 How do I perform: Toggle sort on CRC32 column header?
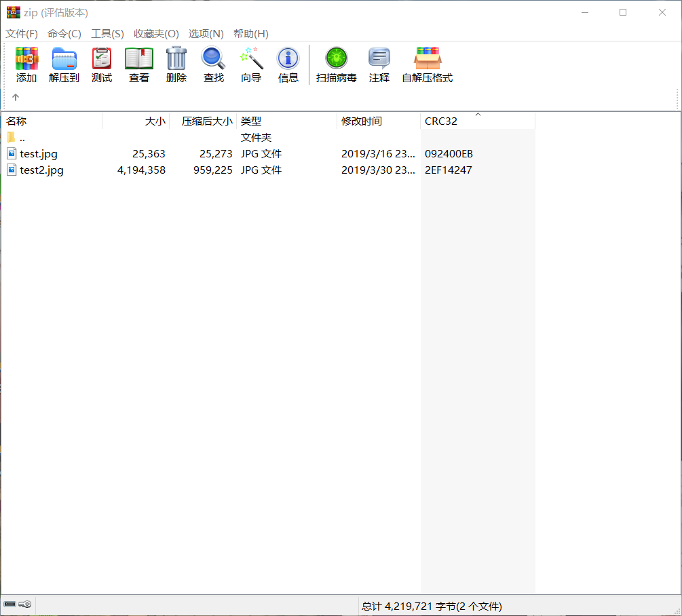click(478, 121)
